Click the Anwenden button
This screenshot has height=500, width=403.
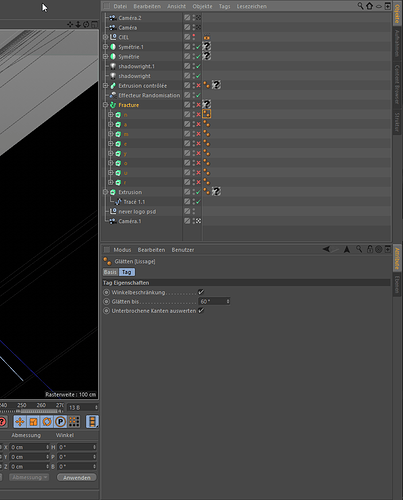(77, 477)
